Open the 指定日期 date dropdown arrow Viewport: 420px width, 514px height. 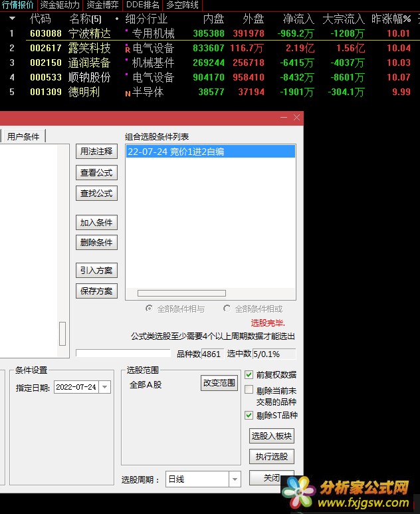(105, 387)
